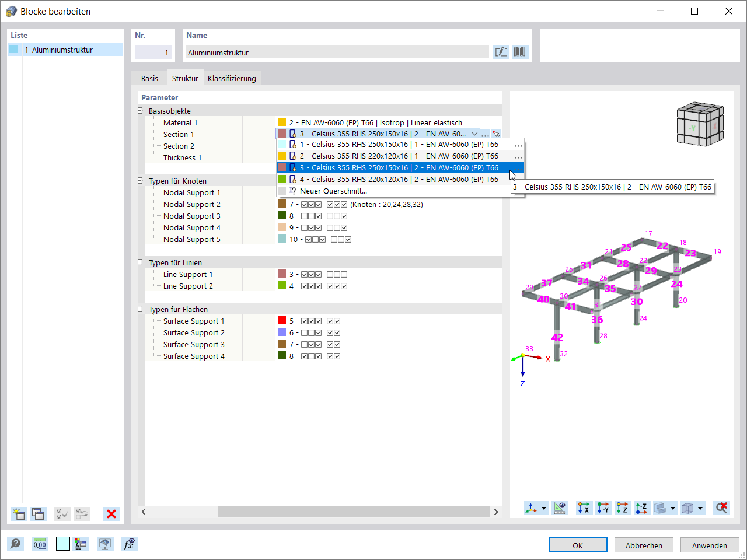Viewport: 747px width, 560px height.
Task: Select all list items checkmark icon
Action: click(62, 514)
